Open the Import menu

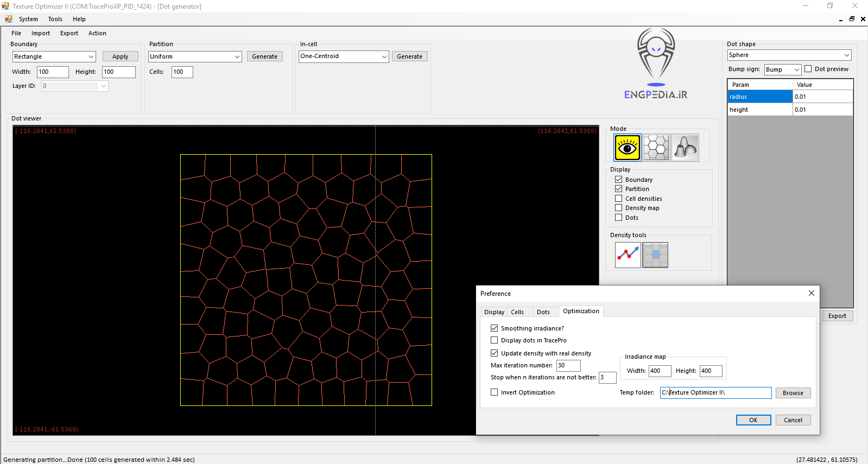[40, 33]
